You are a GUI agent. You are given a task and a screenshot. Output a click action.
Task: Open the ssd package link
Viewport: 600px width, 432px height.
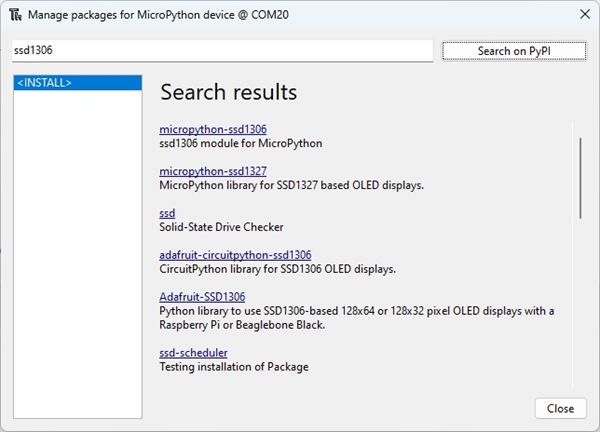[167, 213]
